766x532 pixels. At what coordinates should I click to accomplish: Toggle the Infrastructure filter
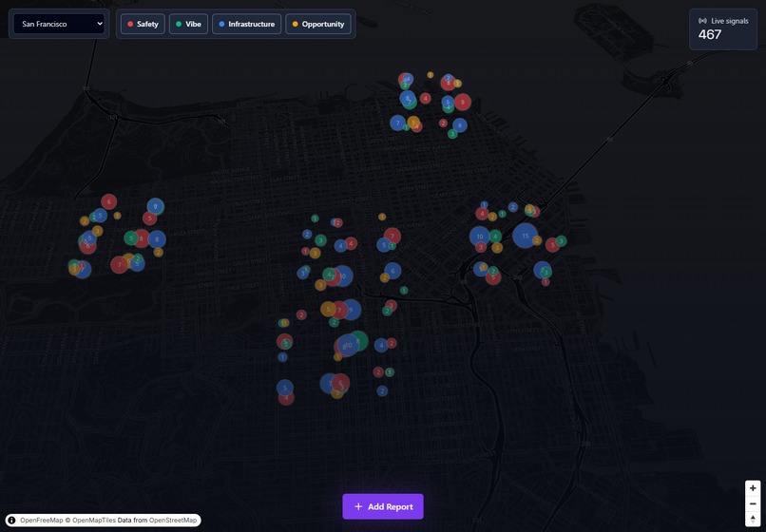point(247,24)
